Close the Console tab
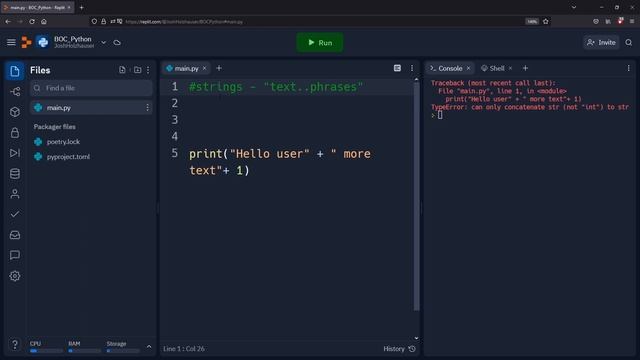The height and width of the screenshot is (360, 640). pyautogui.click(x=469, y=68)
